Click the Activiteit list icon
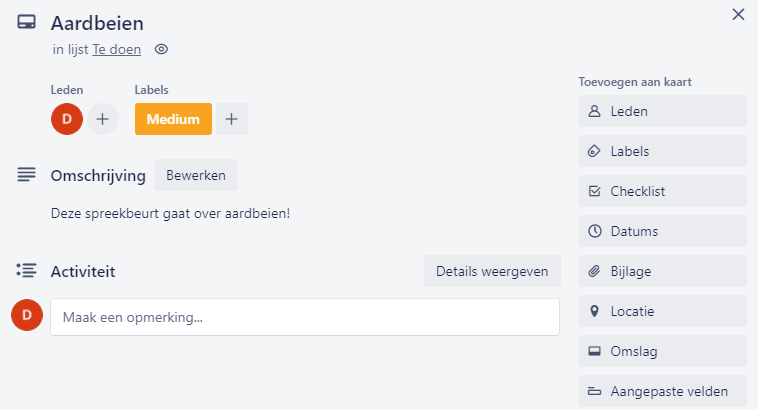The width and height of the screenshot is (758, 410). [27, 270]
